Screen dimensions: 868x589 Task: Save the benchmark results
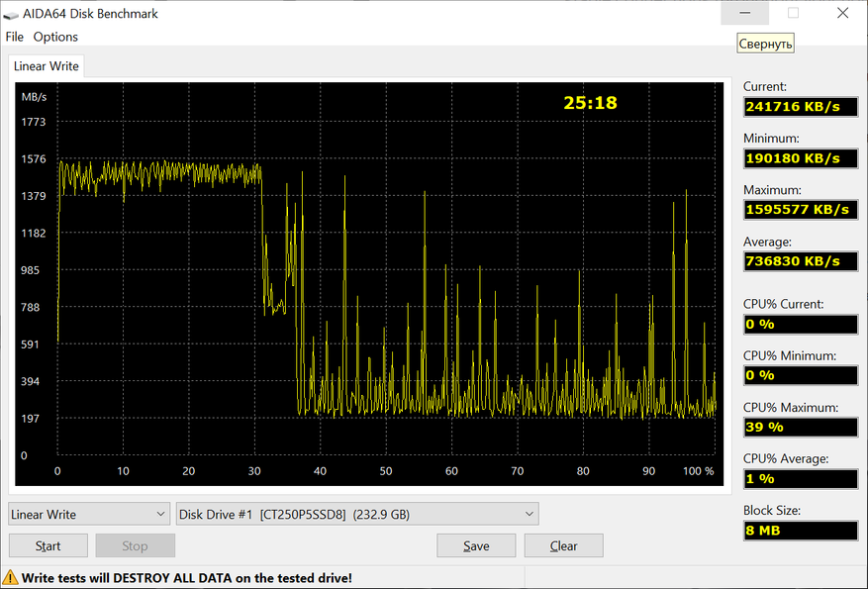point(476,545)
